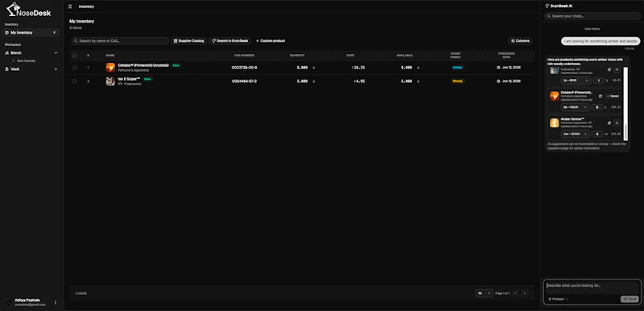
Task: Go to next page arrow
Action: (524, 293)
